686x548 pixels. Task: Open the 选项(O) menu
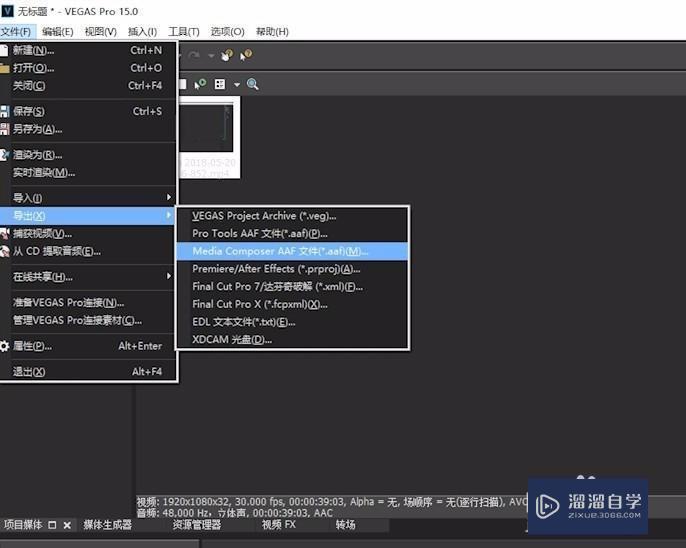point(228,31)
